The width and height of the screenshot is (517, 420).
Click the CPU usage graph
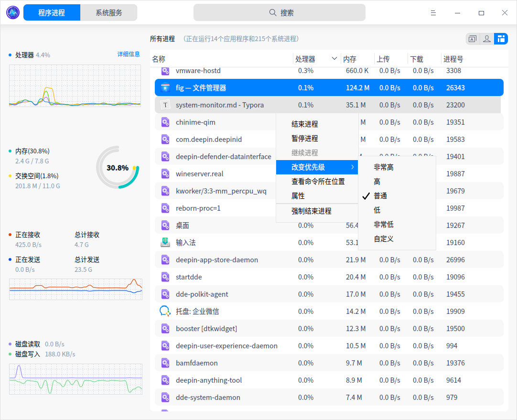[x=75, y=86]
